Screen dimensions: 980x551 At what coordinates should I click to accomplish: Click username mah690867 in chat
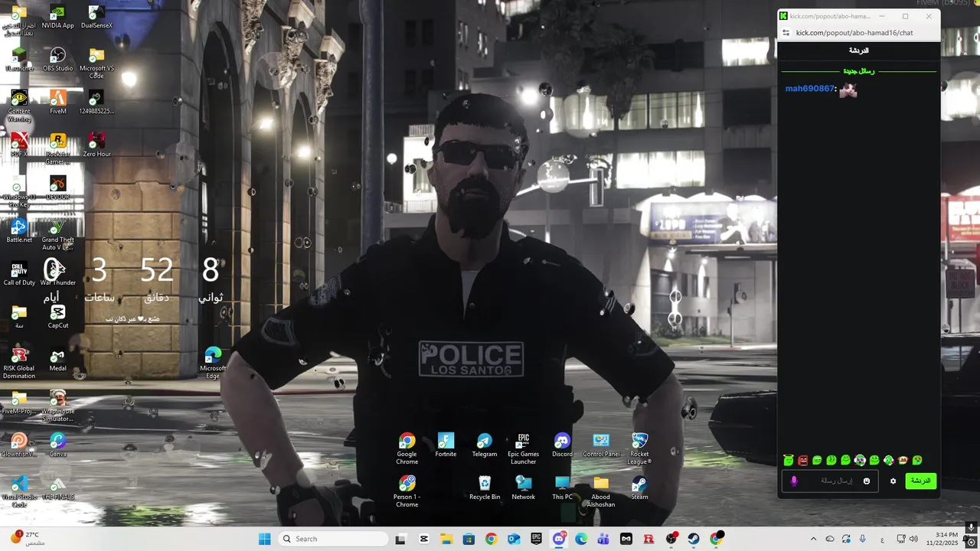(809, 89)
